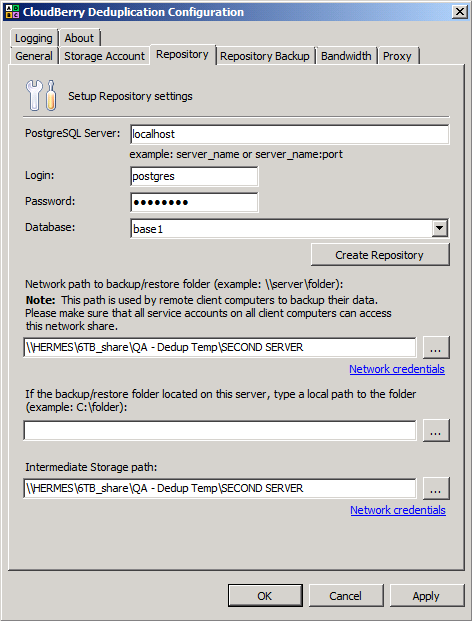472x621 pixels.
Task: Expand the Database dropdown arrow
Action: [440, 229]
